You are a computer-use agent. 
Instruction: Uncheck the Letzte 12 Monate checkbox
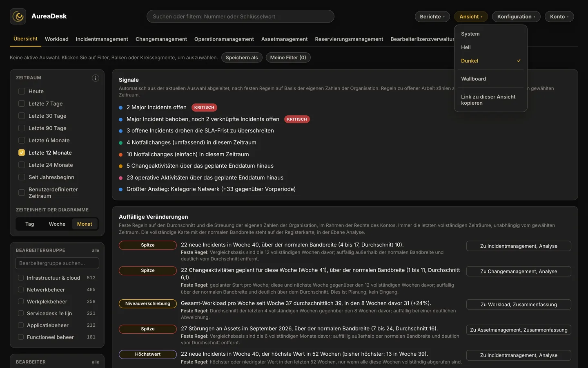click(22, 153)
